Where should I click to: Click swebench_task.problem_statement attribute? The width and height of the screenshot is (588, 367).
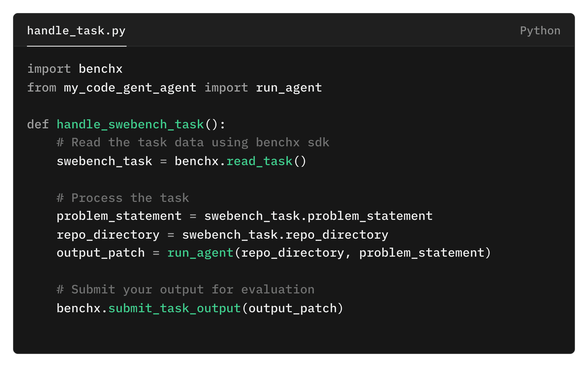pyautogui.click(x=318, y=216)
